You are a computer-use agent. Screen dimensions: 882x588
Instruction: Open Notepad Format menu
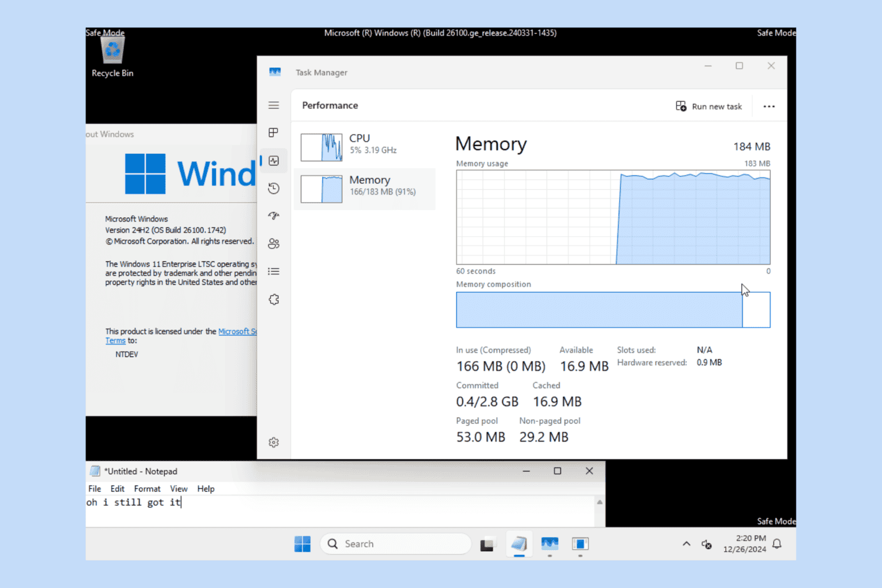coord(147,489)
